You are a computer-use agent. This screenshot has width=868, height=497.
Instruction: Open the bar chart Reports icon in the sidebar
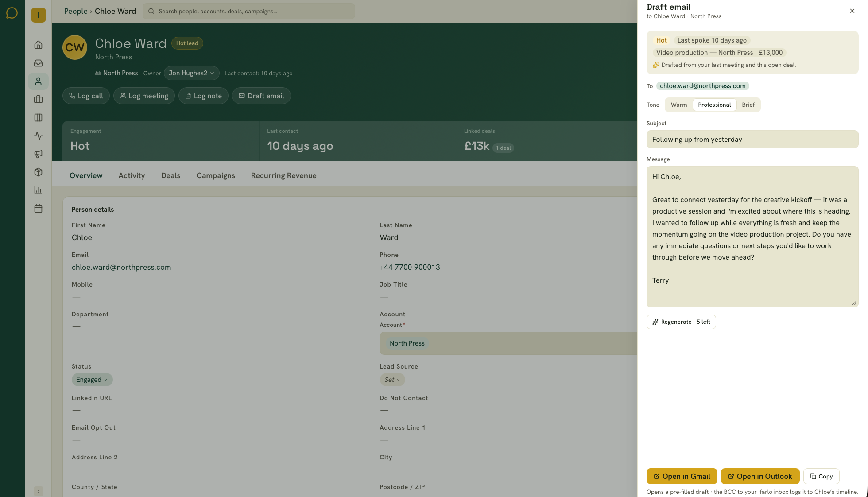[x=39, y=190]
